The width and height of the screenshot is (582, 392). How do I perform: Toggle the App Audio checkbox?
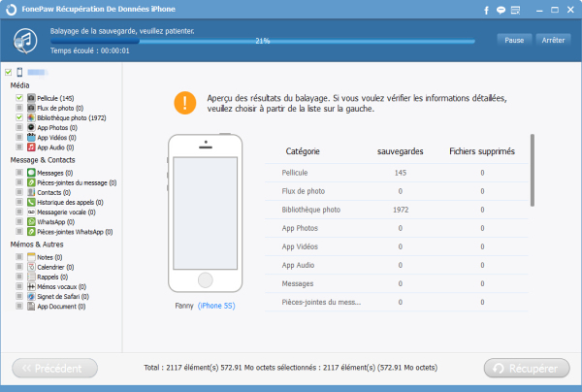pos(19,147)
